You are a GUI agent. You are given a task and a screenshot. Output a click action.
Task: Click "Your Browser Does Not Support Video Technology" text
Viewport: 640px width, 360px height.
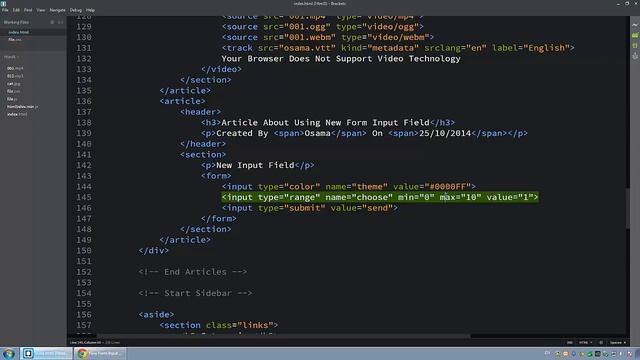341,58
